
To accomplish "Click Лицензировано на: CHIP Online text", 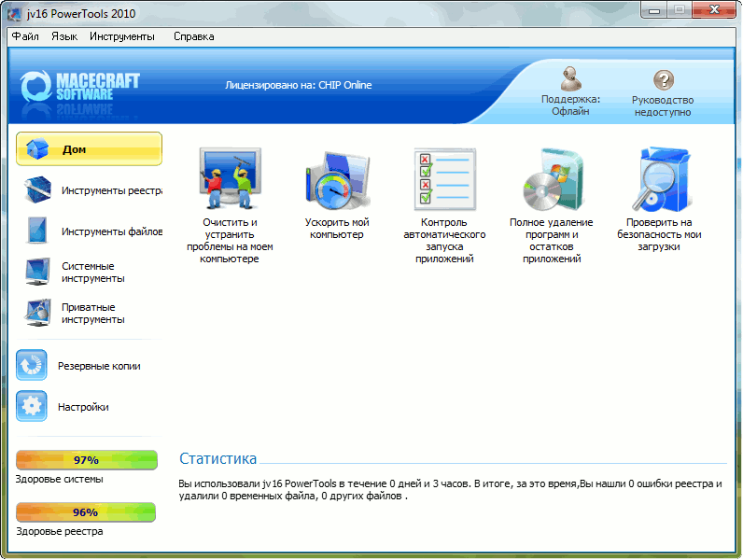I will click(x=299, y=85).
